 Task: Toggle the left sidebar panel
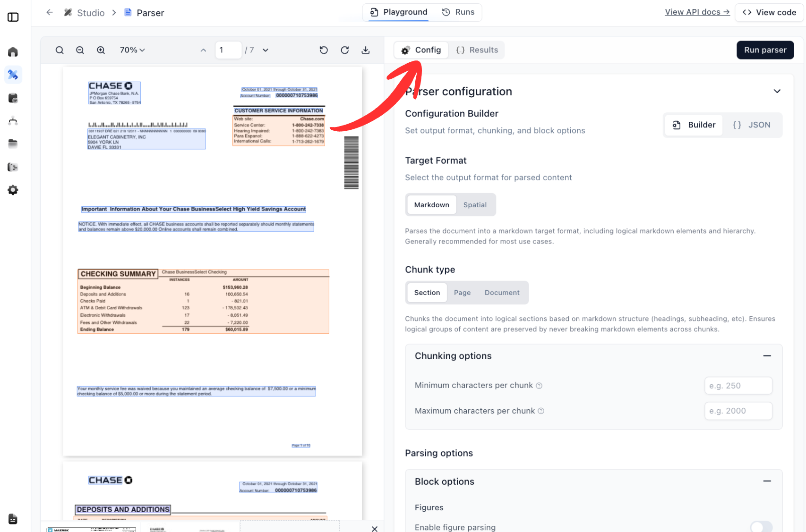[13, 17]
